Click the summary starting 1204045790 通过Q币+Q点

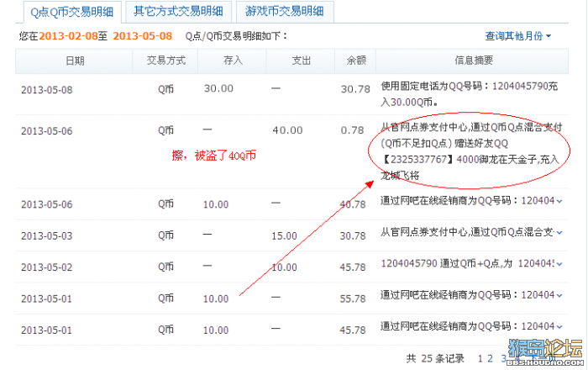pyautogui.click(x=467, y=264)
